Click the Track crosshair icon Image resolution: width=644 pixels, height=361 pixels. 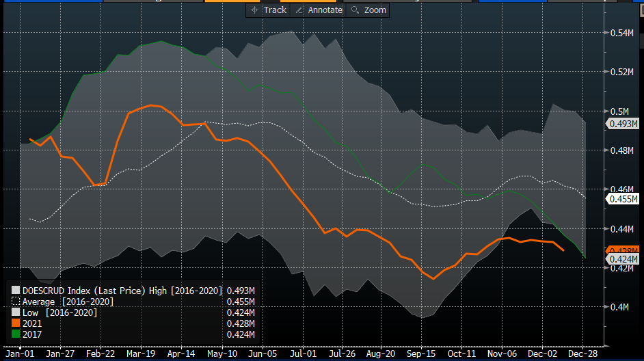click(254, 10)
